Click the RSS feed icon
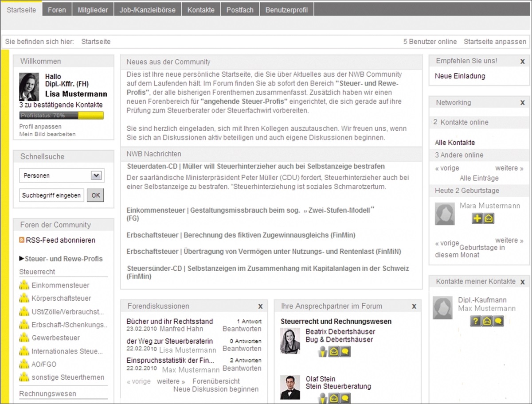Image resolution: width=532 pixels, height=404 pixels. coord(22,240)
